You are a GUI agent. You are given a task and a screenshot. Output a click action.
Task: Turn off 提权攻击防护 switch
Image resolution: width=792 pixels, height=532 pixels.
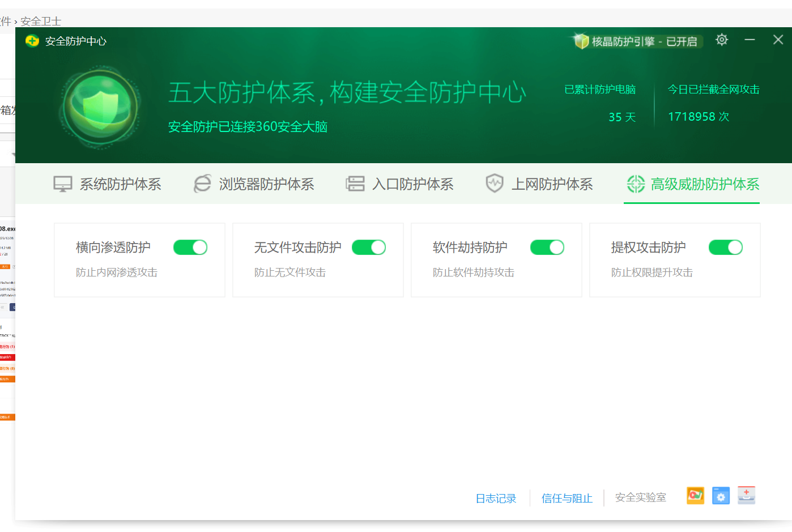pyautogui.click(x=726, y=248)
